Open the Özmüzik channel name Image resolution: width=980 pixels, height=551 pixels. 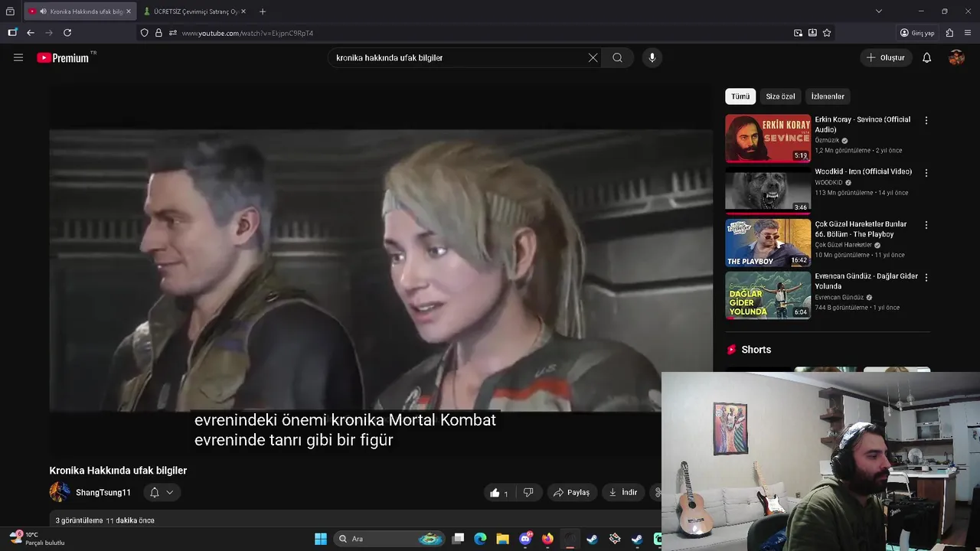pos(827,141)
